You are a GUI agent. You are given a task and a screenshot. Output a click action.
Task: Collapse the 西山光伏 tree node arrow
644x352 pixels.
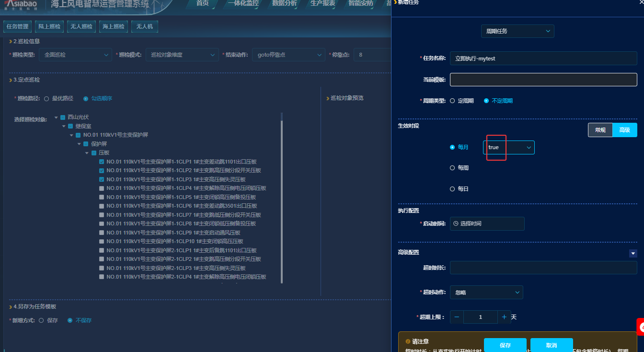point(56,117)
